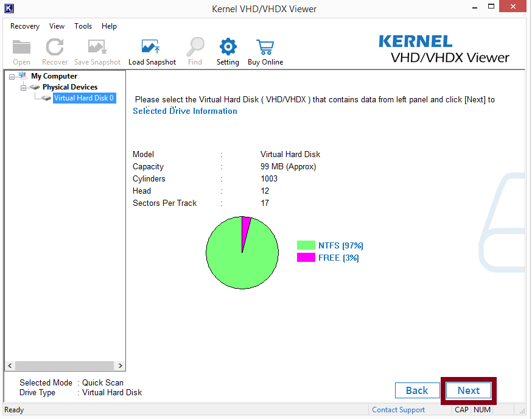
Task: Click the 'NTFS [97%]' legend text
Action: point(341,245)
